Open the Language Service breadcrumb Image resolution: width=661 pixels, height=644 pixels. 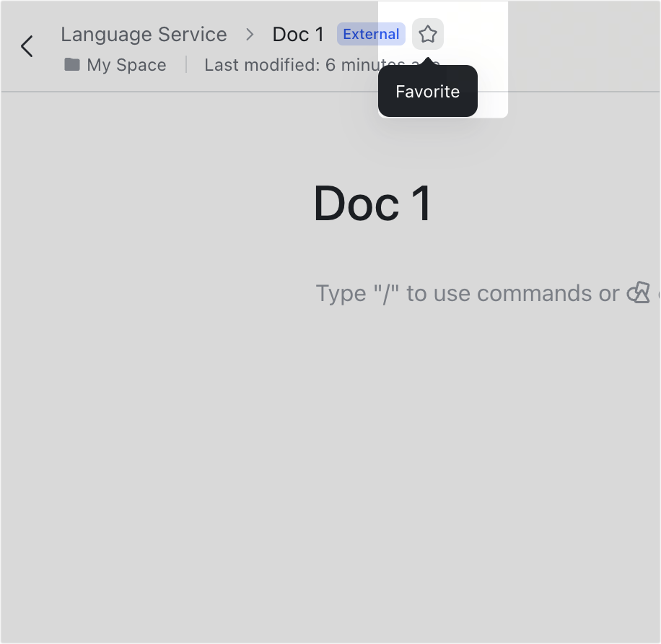point(144,34)
